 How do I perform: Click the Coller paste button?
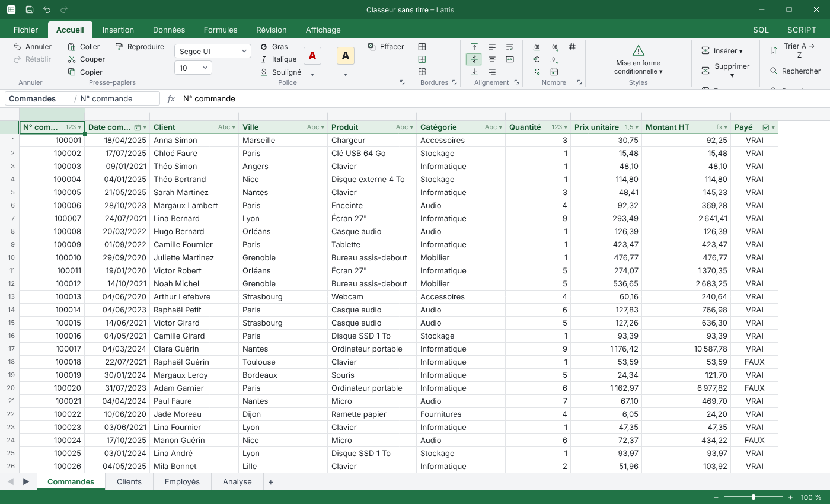[84, 47]
